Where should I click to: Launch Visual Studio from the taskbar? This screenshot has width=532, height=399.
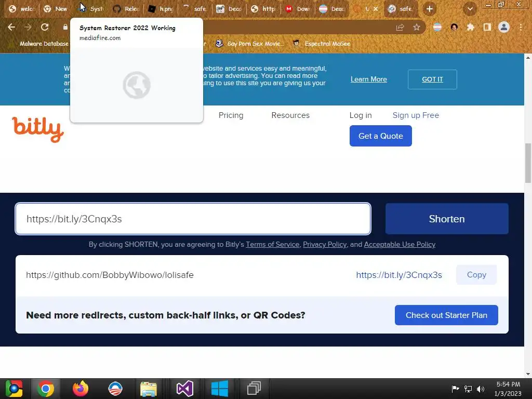(x=184, y=389)
